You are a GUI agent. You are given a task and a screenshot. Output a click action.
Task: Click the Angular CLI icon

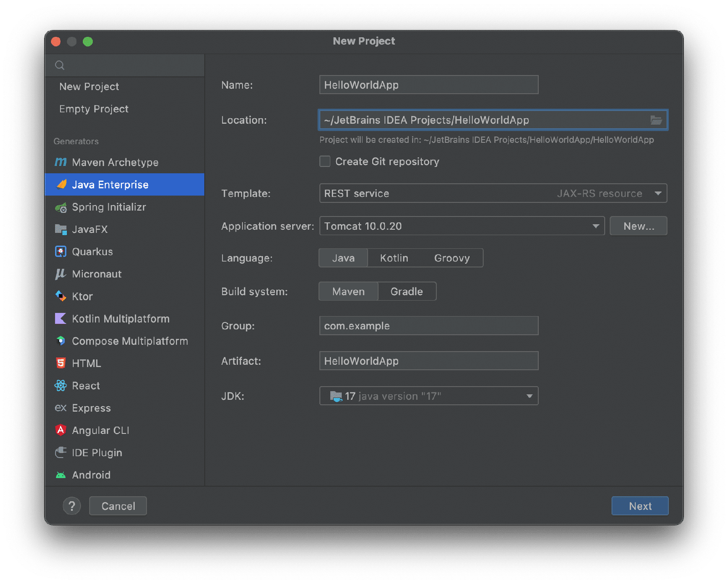(x=61, y=430)
